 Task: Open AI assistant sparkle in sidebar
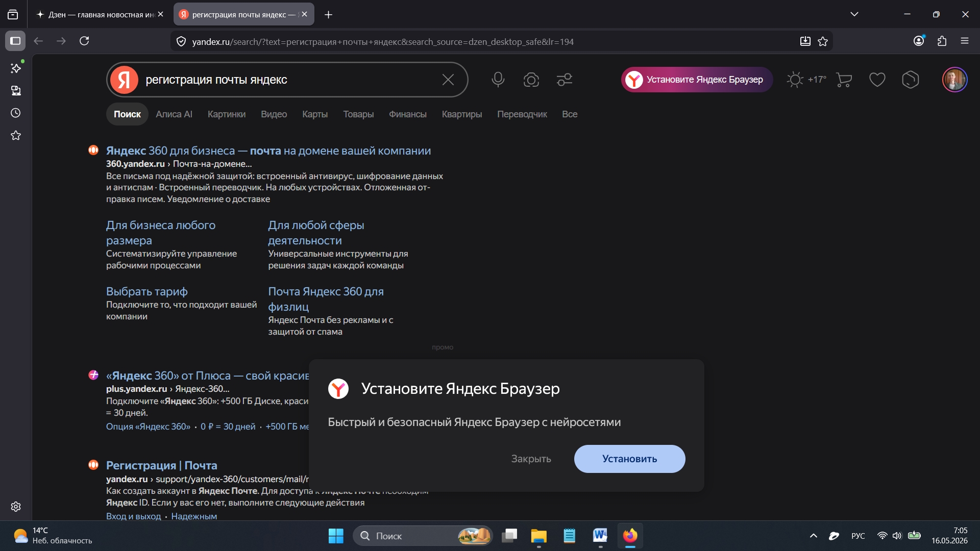(x=16, y=68)
